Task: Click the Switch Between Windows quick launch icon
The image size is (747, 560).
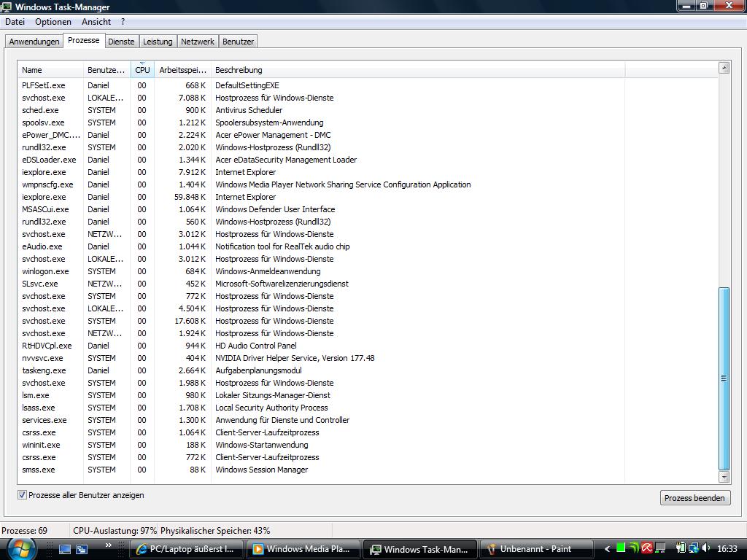Action: 82,549
